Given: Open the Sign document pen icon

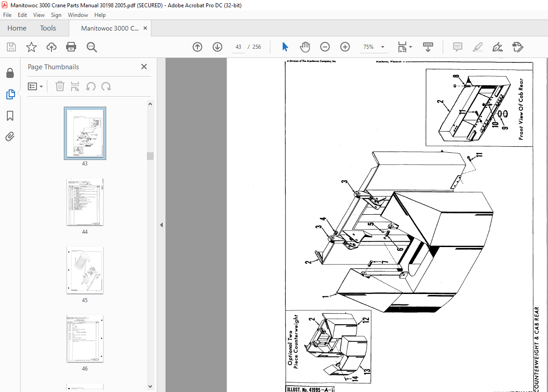Looking at the screenshot, I should click(x=497, y=47).
